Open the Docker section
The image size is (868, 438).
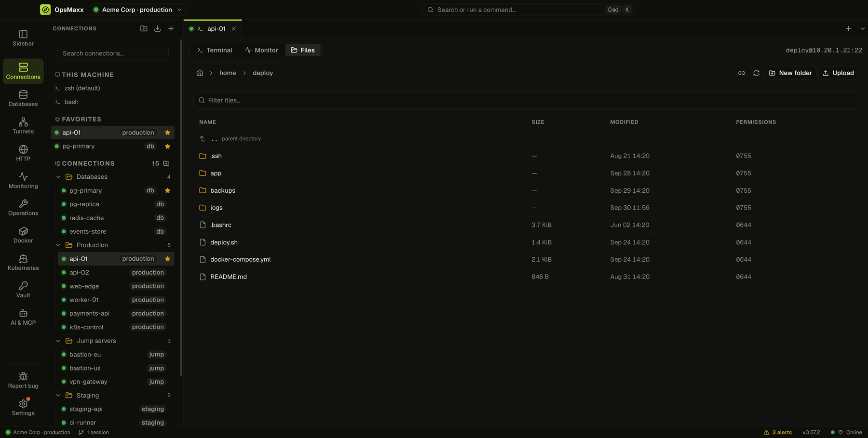point(23,235)
